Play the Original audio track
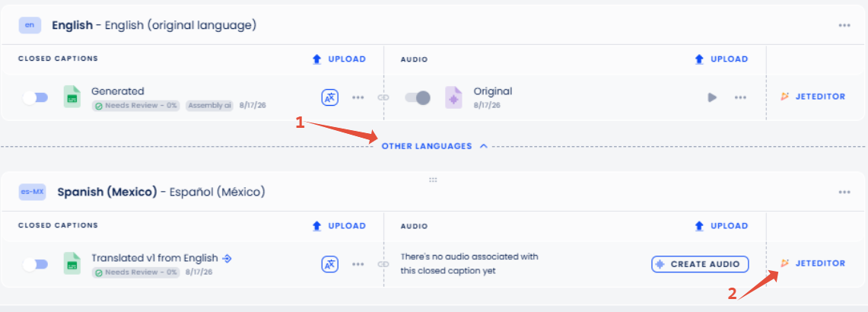The image size is (868, 312). (712, 97)
